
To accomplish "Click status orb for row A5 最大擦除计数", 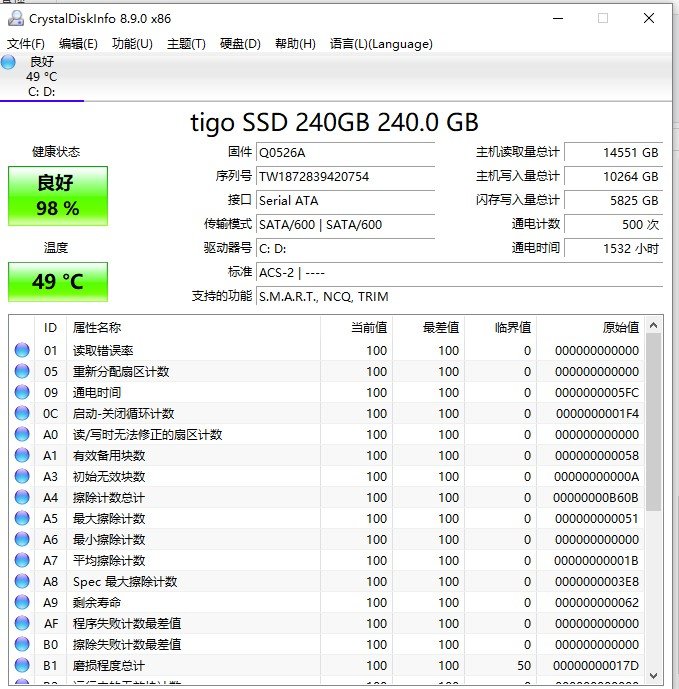I will point(22,518).
